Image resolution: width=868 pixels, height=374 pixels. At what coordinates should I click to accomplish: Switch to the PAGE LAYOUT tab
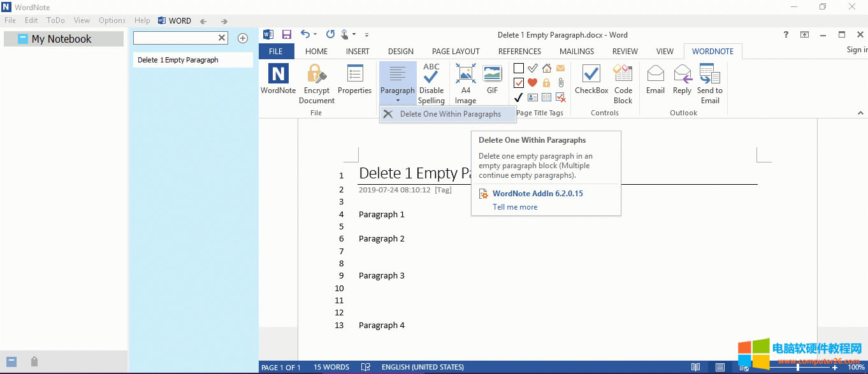tap(456, 51)
